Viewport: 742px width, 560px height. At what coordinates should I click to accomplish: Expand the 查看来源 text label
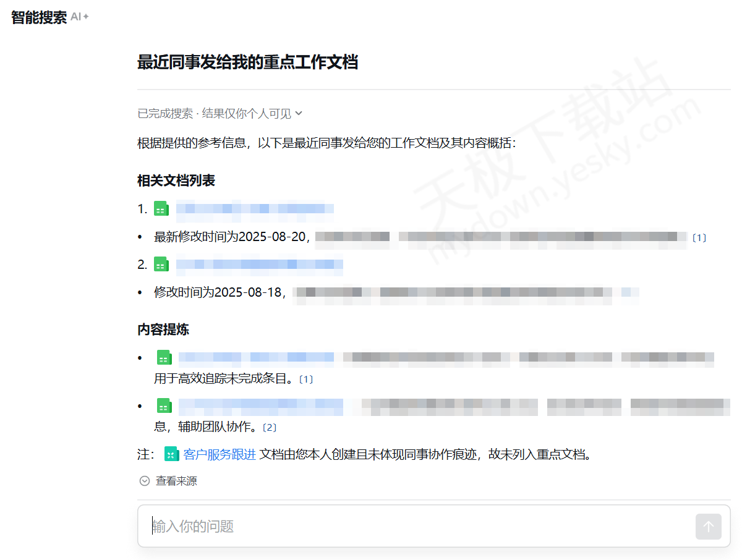click(x=176, y=481)
